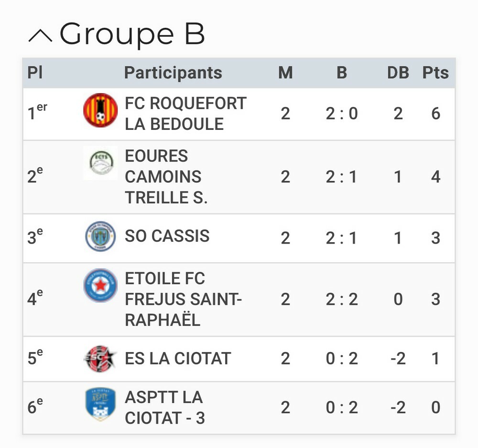478x448 pixels.
Task: Click the ES La Ciotat emblem
Action: [100, 359]
